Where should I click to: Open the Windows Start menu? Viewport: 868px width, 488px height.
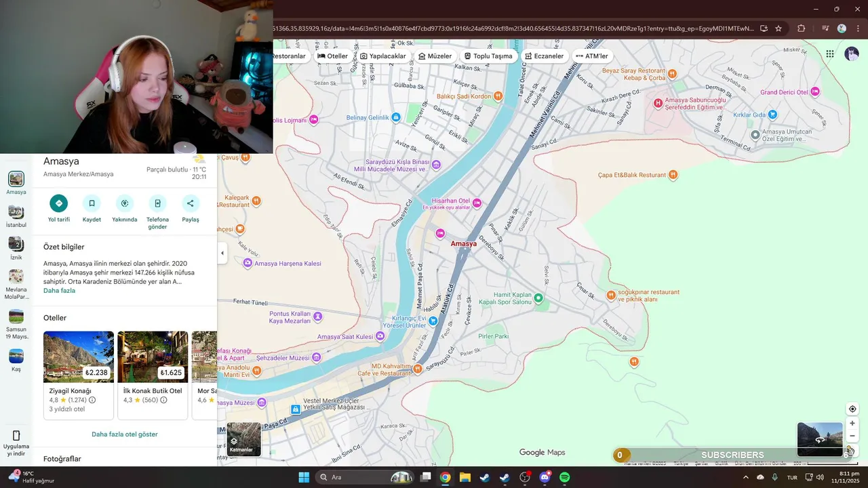304,477
